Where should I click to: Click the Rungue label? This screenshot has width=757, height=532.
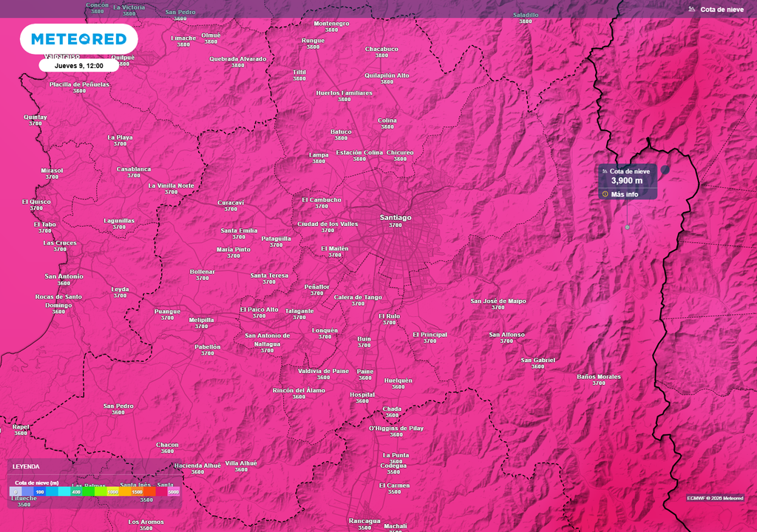313,41
